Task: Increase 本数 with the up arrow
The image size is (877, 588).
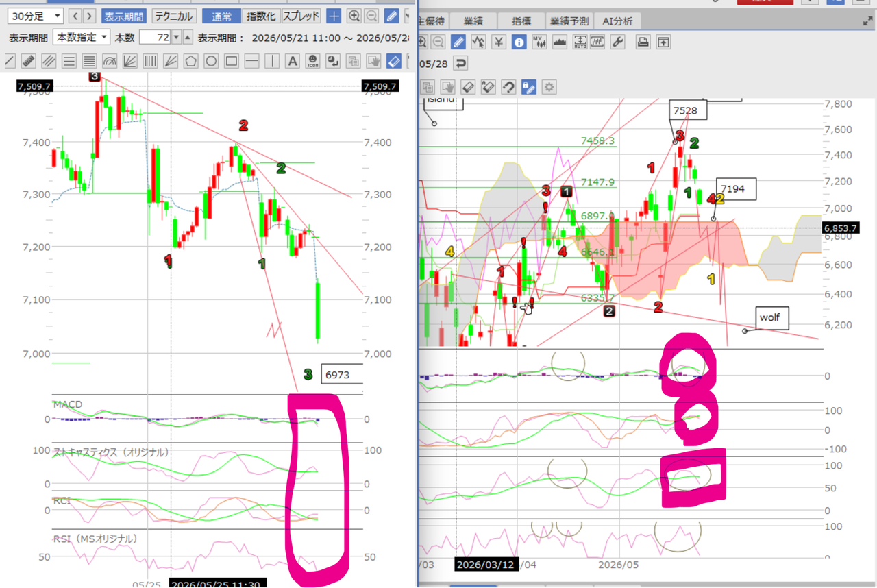Action: (x=188, y=37)
